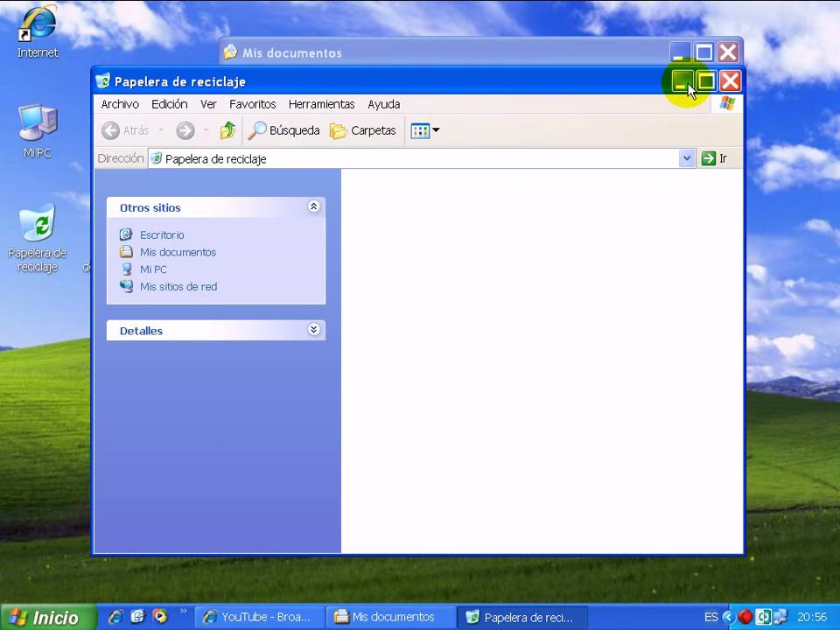Open Mis sitios de red link
Image resolution: width=840 pixels, height=630 pixels.
pos(178,286)
